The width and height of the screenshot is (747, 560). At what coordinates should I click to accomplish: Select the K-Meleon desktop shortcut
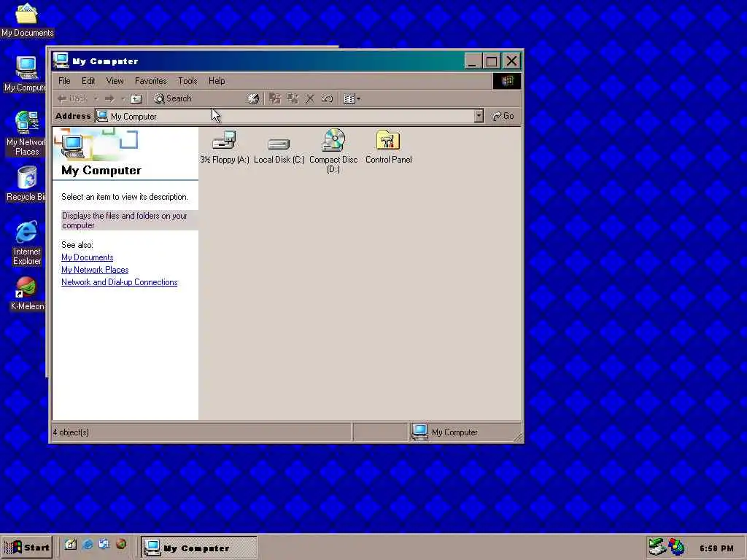27,294
